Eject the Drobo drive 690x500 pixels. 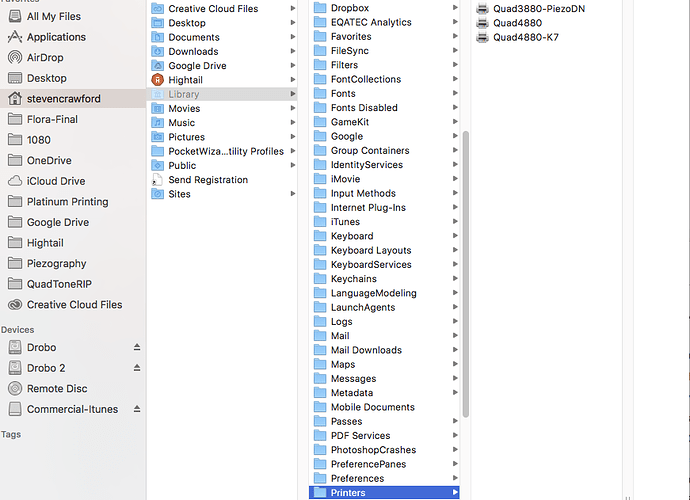pos(137,347)
